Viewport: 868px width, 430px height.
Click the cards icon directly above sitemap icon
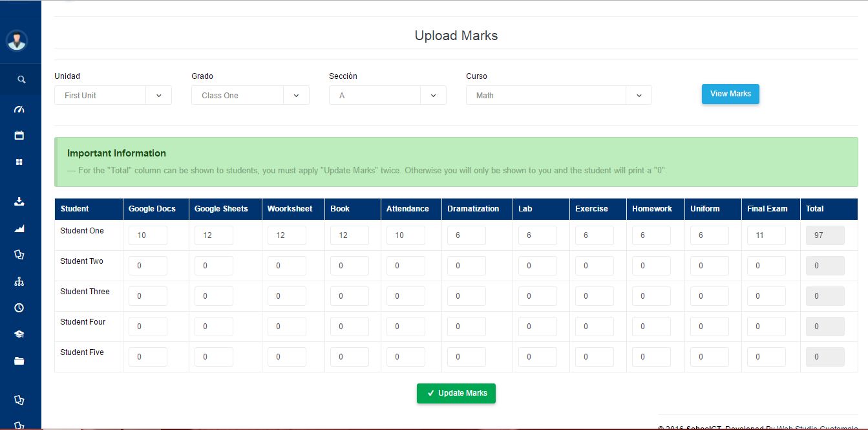19,255
